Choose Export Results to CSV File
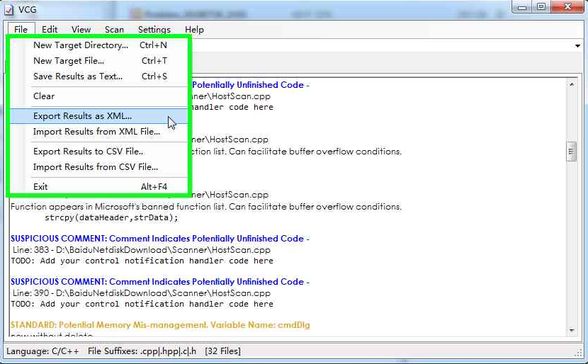The image size is (588, 364). (89, 152)
